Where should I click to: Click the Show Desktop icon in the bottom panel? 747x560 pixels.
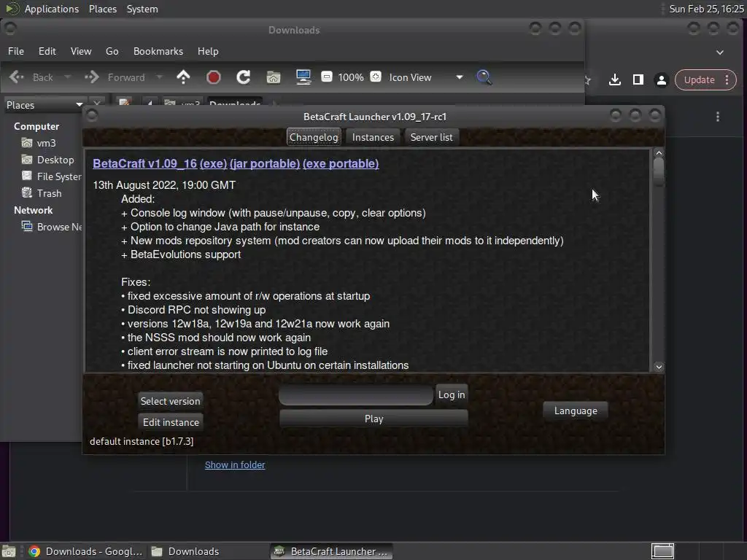(x=9, y=551)
